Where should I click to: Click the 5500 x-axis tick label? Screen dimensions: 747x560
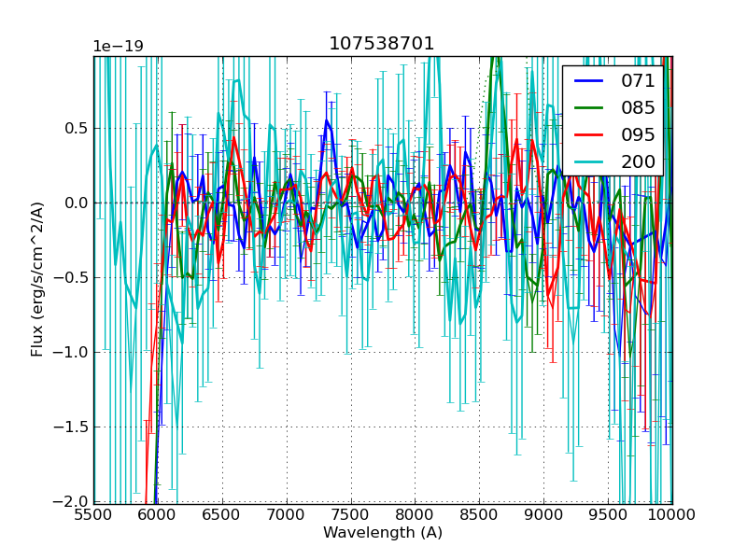click(x=93, y=514)
